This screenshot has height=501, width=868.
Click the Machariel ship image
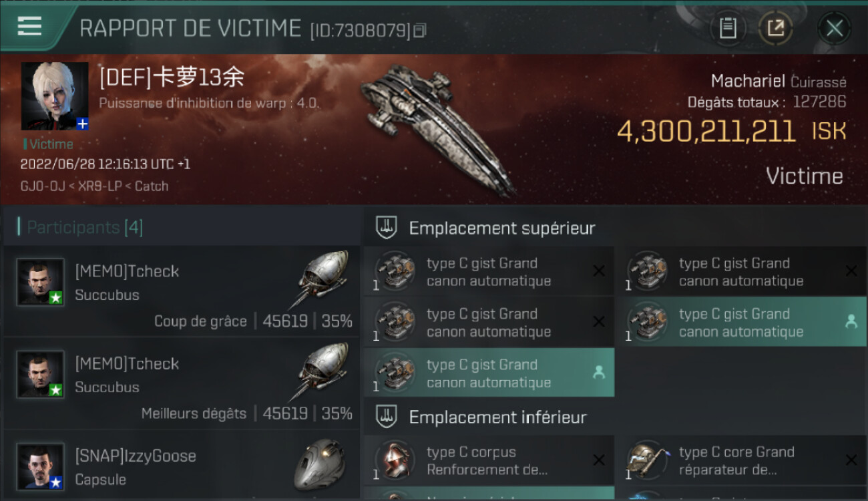(437, 127)
